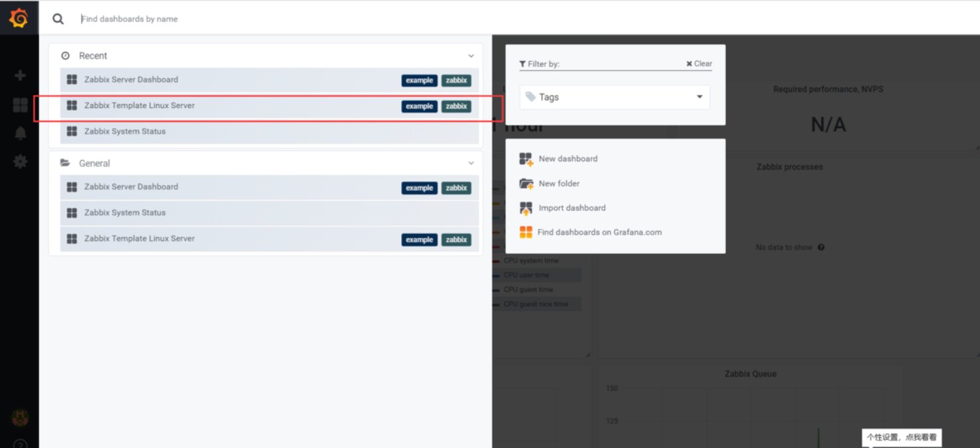Open the Configuration gear icon in sidebar
This screenshot has height=448, width=980.
[20, 161]
